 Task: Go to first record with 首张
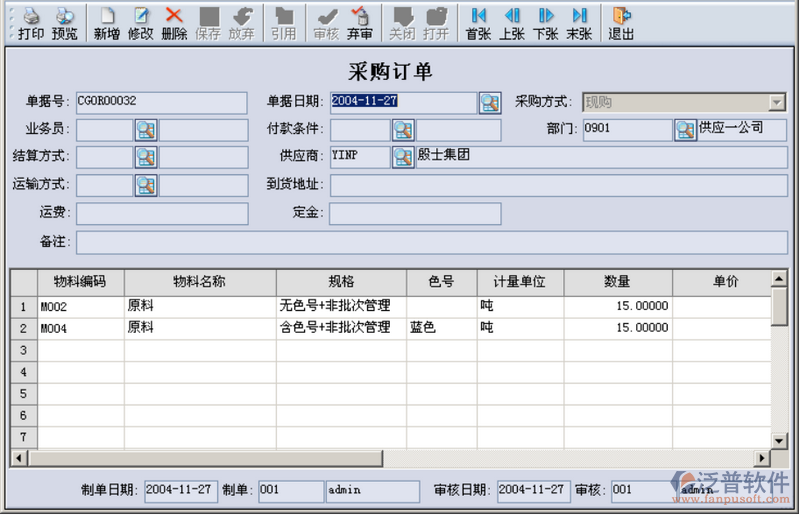[x=479, y=22]
